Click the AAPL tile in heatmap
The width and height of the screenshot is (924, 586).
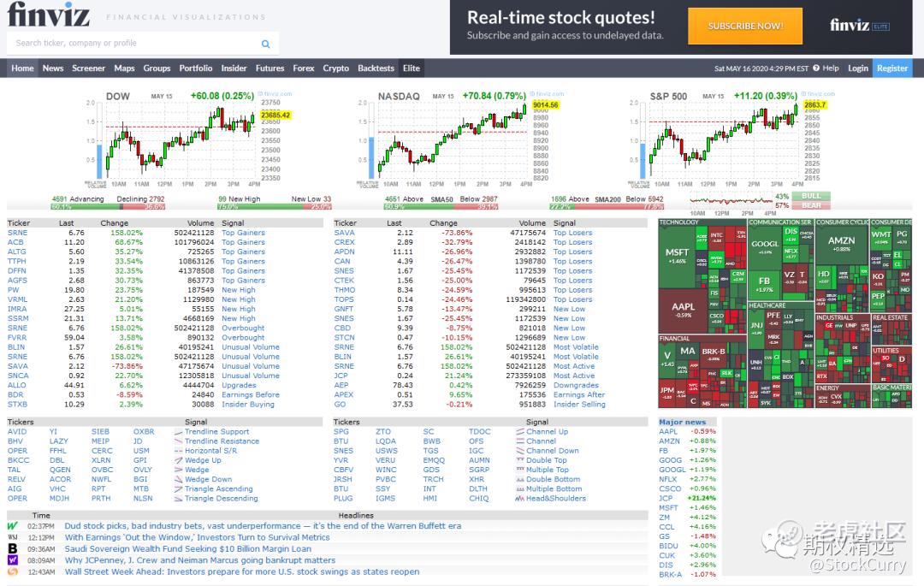tap(683, 310)
